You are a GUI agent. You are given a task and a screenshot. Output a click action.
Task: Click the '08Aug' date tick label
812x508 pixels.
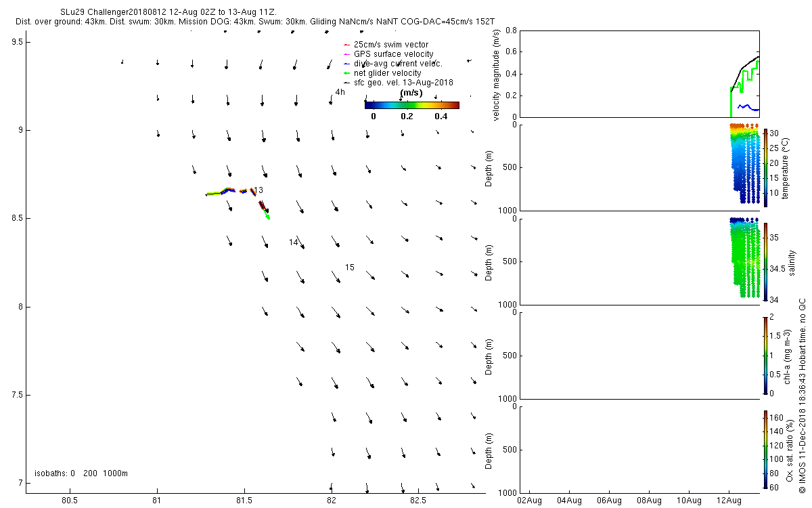(x=649, y=501)
